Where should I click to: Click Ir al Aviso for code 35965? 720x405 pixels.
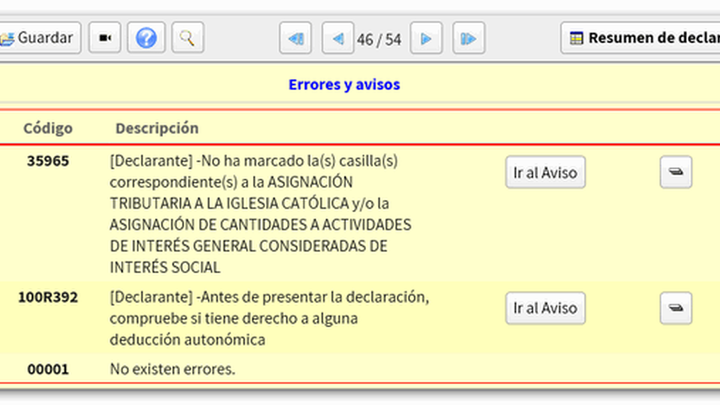click(545, 172)
